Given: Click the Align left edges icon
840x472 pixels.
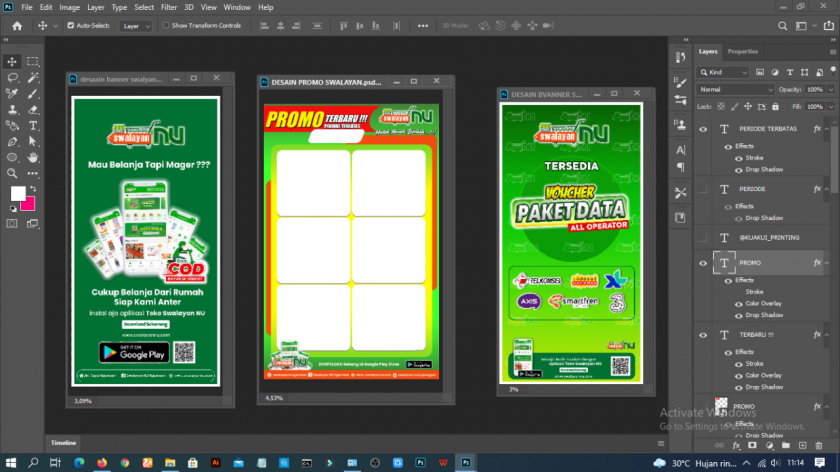Looking at the screenshot, I should (x=264, y=26).
